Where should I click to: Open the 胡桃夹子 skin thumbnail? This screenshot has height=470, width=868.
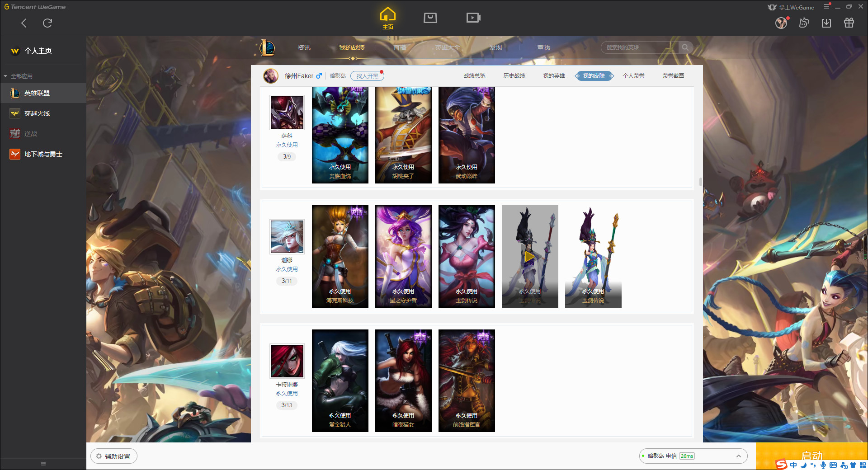[x=403, y=135]
